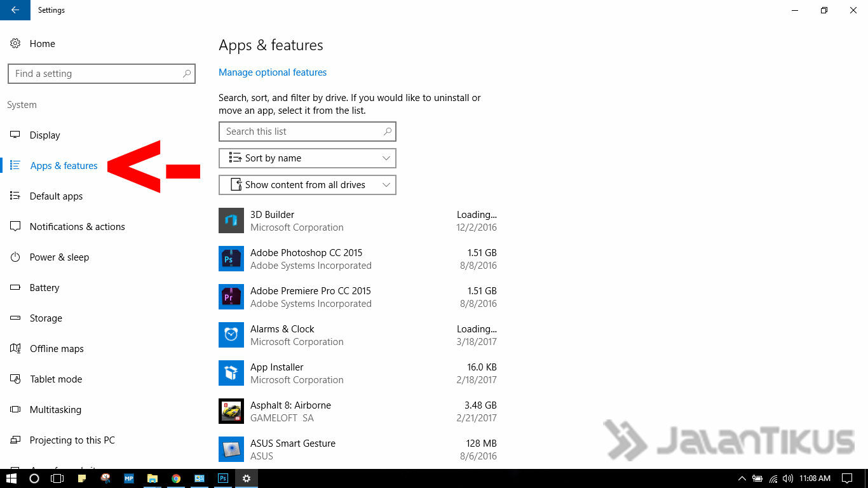The image size is (868, 488).
Task: Open Manage optional features link
Action: pos(273,72)
